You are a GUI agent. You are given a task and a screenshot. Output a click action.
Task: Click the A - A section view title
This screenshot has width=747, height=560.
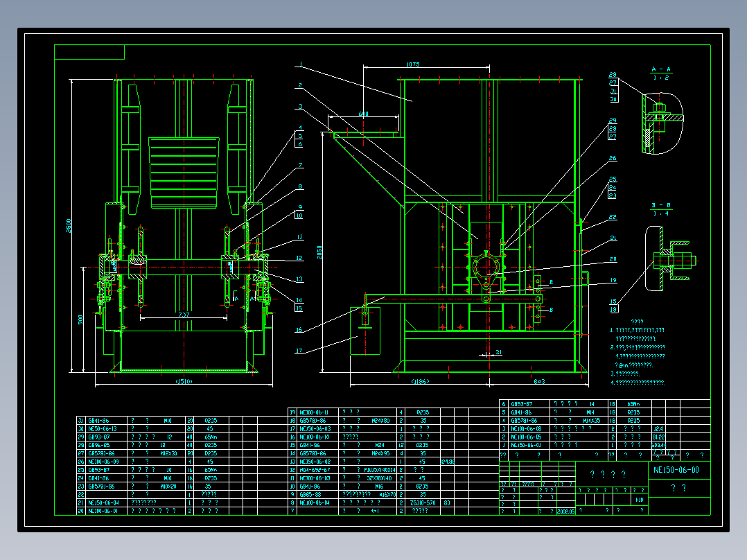[x=661, y=69]
